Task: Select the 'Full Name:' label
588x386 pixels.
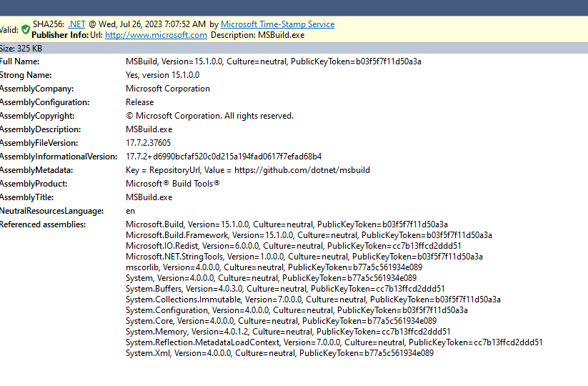Action: tap(19, 61)
